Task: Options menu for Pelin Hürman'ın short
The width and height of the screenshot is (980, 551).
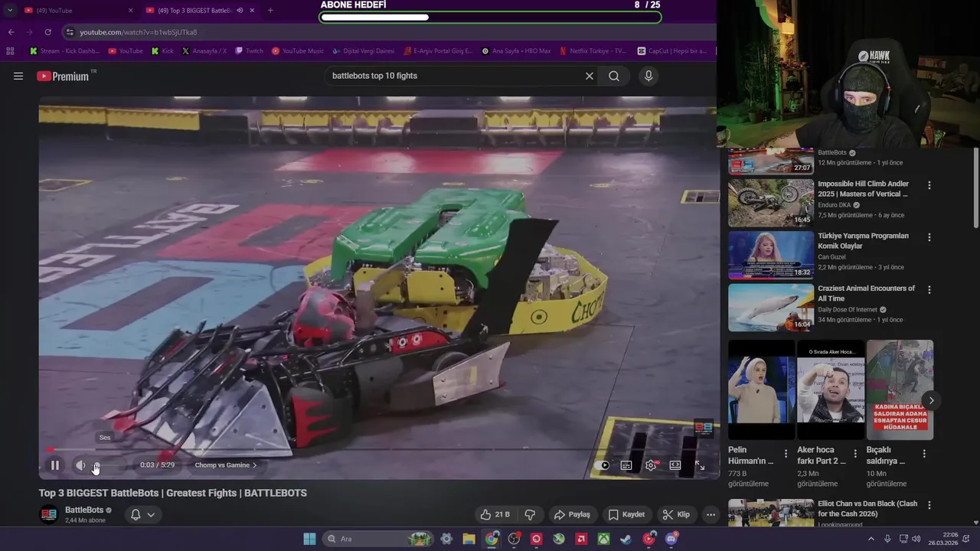Action: 786,454
